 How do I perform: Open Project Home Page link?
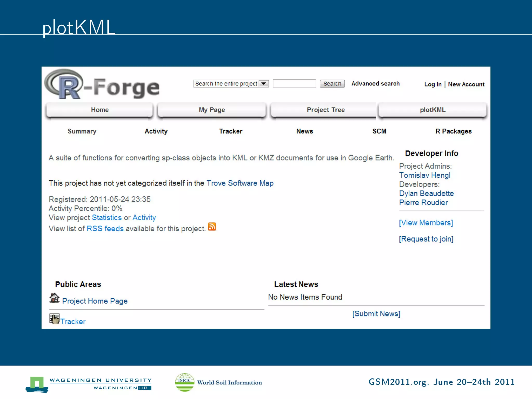point(95,301)
